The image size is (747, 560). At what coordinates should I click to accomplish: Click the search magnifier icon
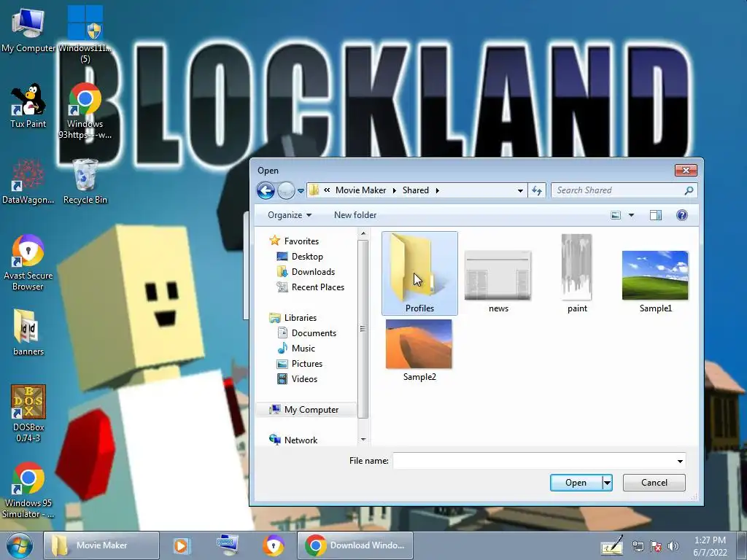[x=689, y=190]
